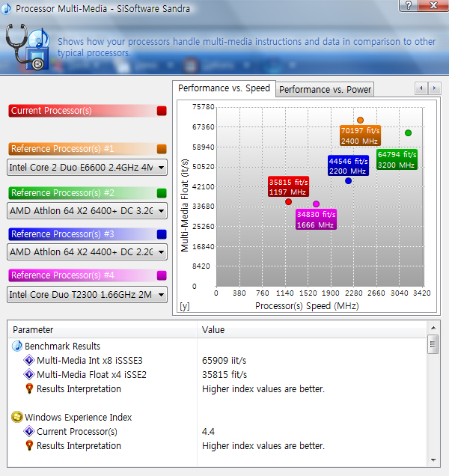Open the Intel Core 2 Duo E6600 dropdown
This screenshot has width=449, height=476.
(87, 167)
